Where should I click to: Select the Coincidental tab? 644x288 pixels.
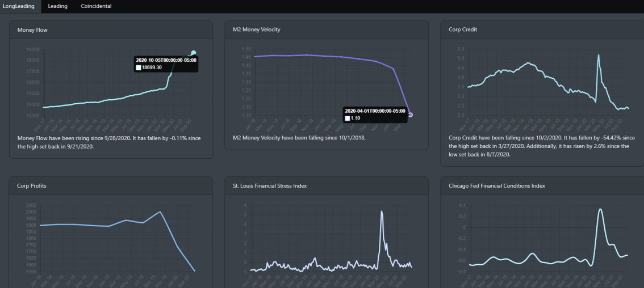point(96,6)
